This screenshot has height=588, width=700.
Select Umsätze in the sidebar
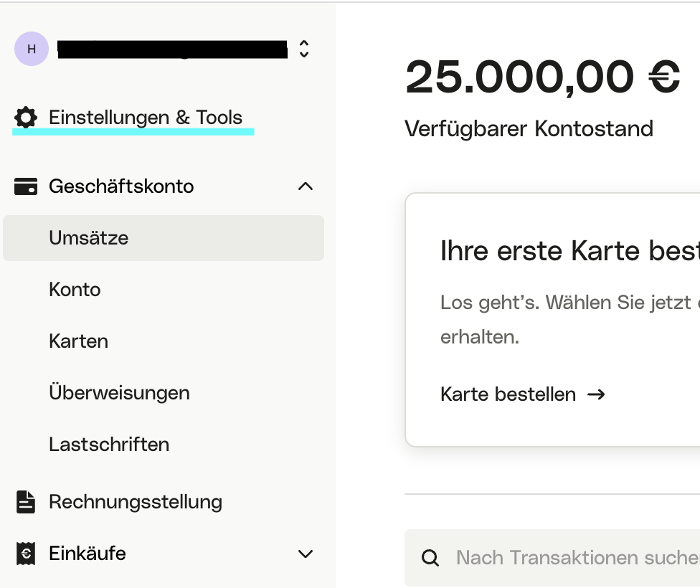89,238
